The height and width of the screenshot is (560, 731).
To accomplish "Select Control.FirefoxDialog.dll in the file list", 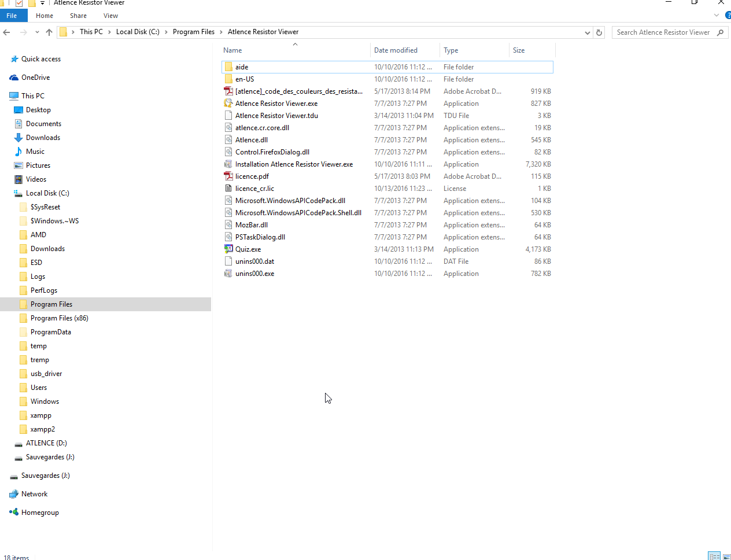I will 272,152.
